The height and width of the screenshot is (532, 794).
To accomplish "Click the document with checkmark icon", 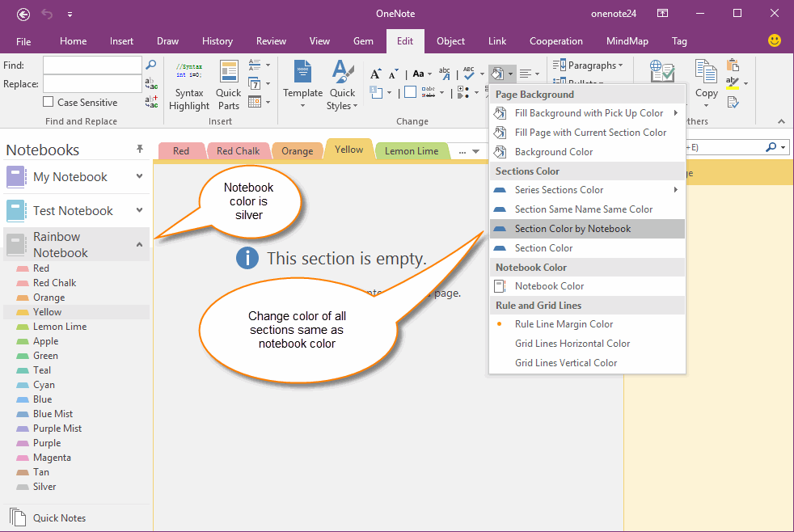I will pos(733,102).
